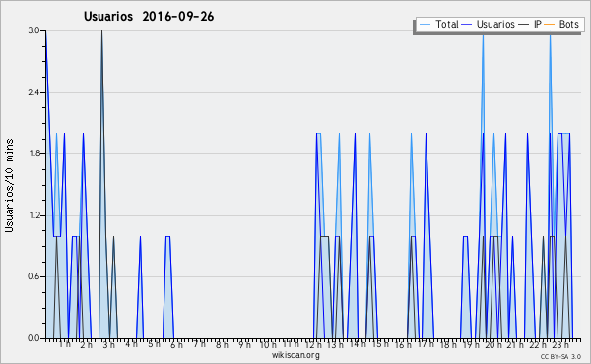Click the '16 h' x-axis label

tap(403, 344)
